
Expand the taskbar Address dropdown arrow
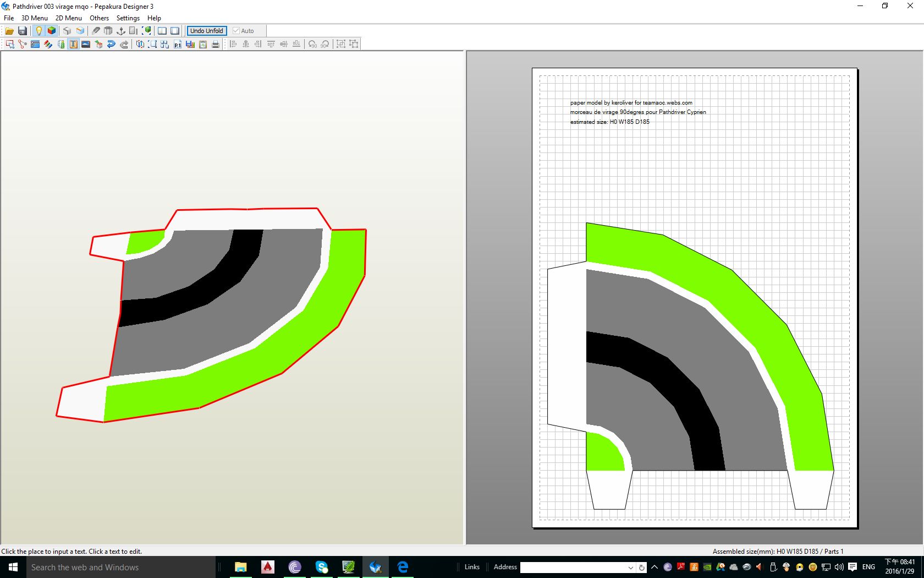click(630, 567)
